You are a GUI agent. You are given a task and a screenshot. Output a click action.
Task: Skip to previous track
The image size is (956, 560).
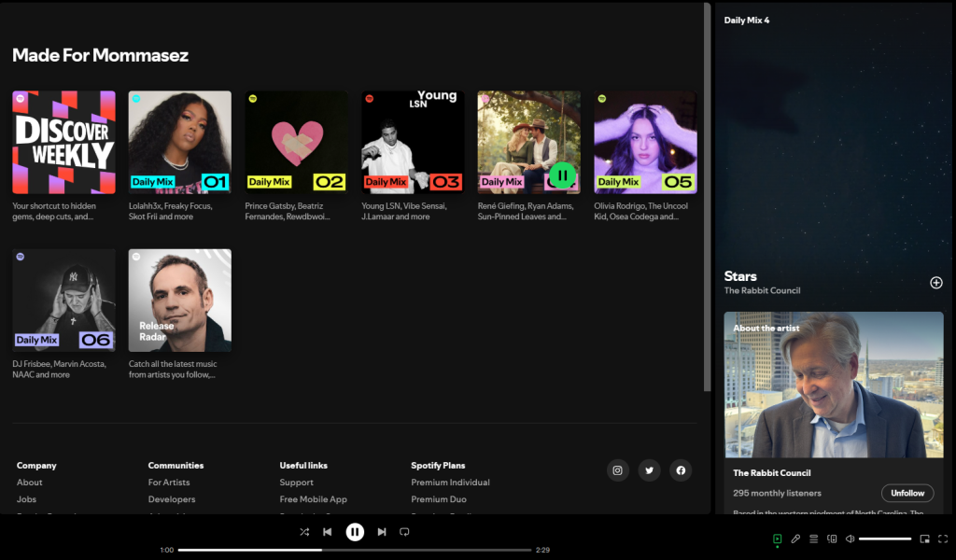coord(328,532)
